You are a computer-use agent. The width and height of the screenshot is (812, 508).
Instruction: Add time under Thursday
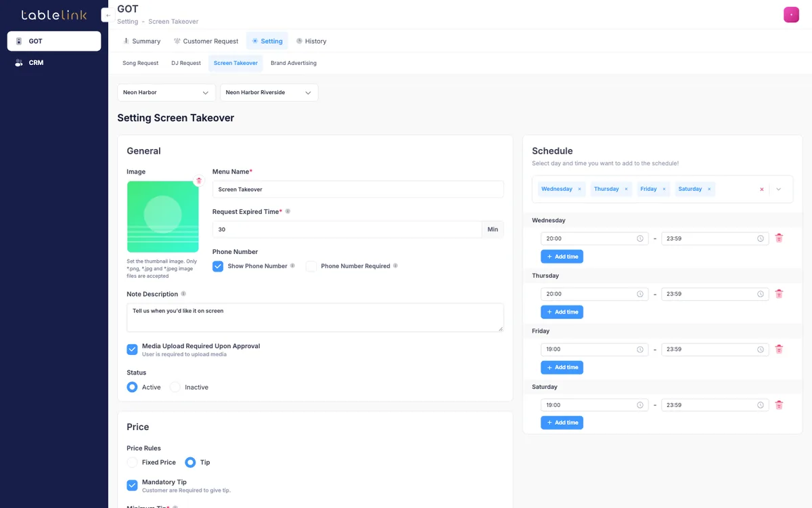coord(562,312)
